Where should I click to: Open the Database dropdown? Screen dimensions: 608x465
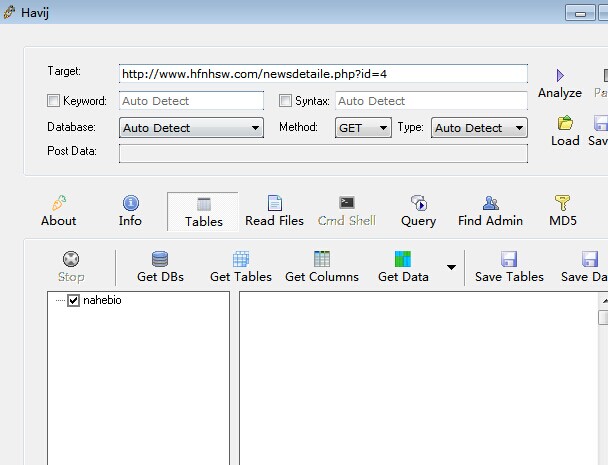pyautogui.click(x=191, y=128)
